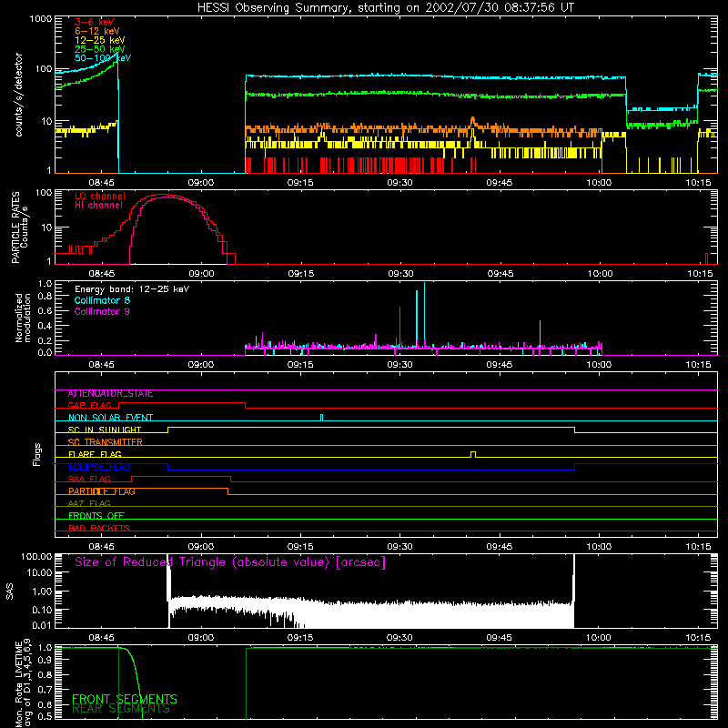Screen dimensions: 728x728
Task: Click the FRONTS_OFF flag label
Action: click(x=96, y=516)
